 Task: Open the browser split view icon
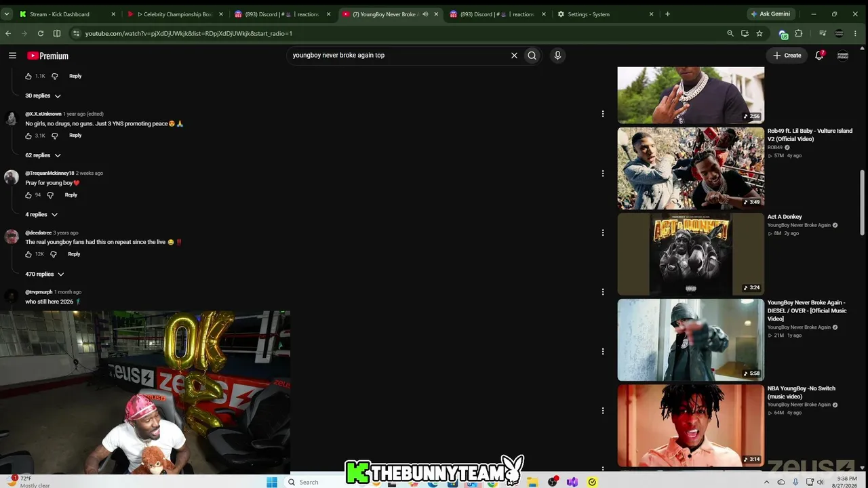pos(57,33)
